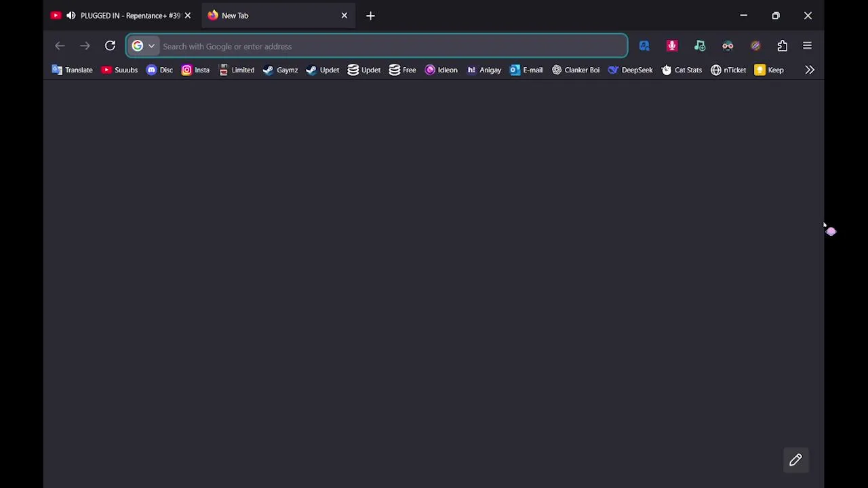Open a new tab with the plus button

370,16
